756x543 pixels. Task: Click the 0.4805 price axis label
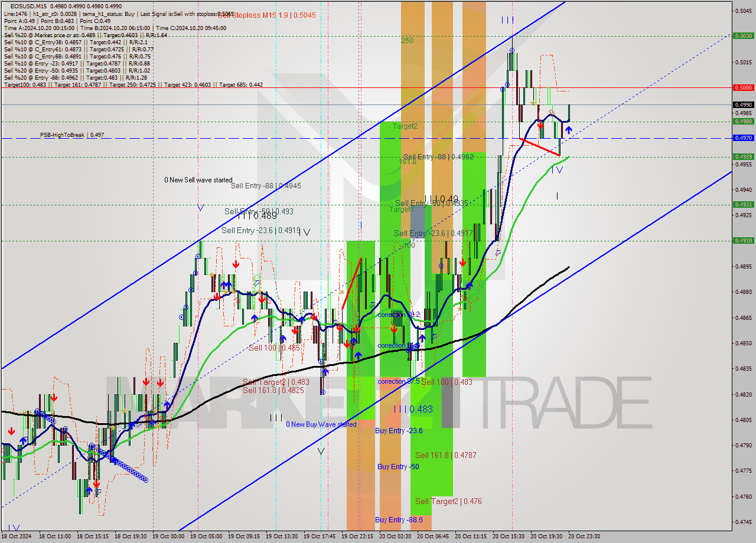pos(743,420)
